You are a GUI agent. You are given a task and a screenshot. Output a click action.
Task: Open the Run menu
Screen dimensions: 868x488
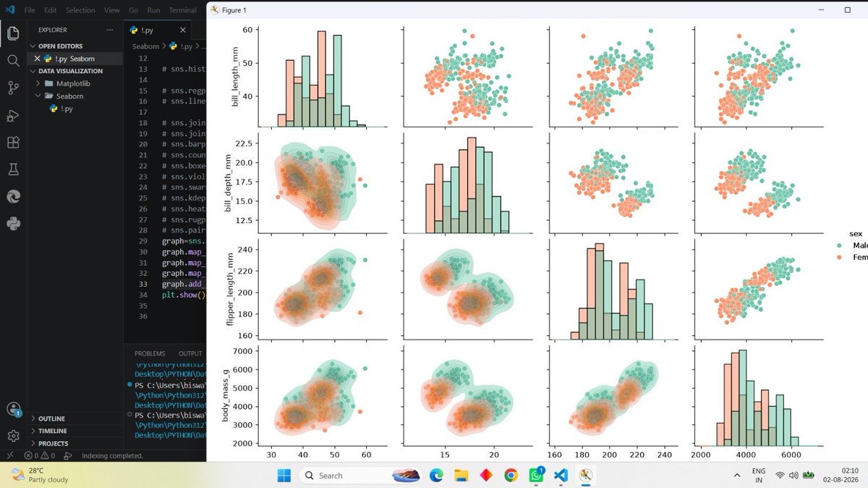tap(153, 10)
